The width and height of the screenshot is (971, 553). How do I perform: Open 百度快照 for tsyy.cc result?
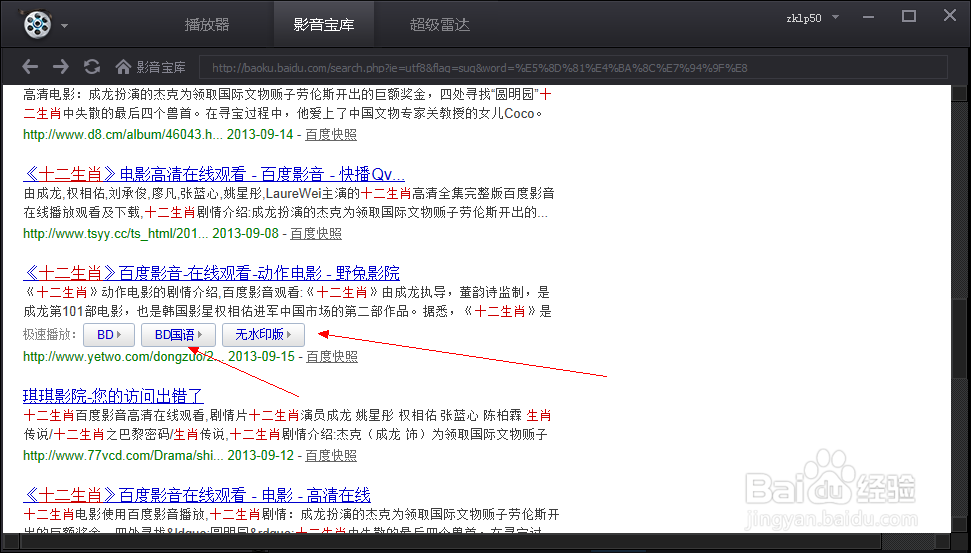pyautogui.click(x=316, y=233)
